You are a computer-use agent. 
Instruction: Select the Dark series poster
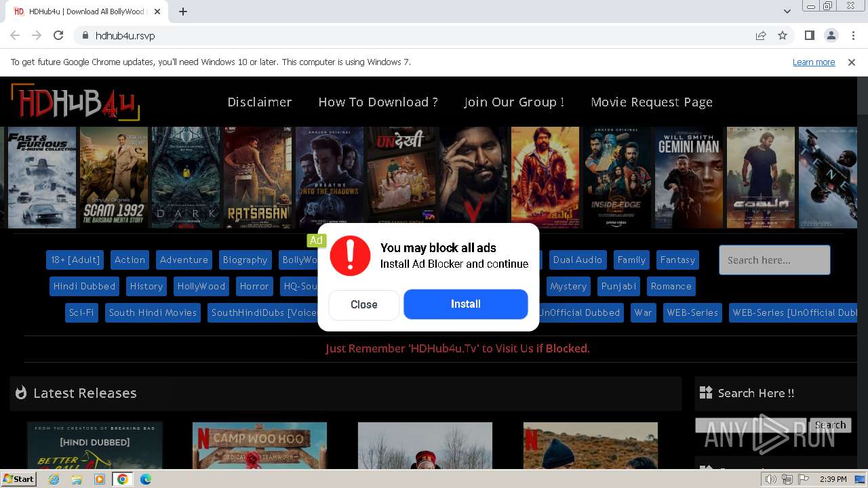click(x=186, y=178)
